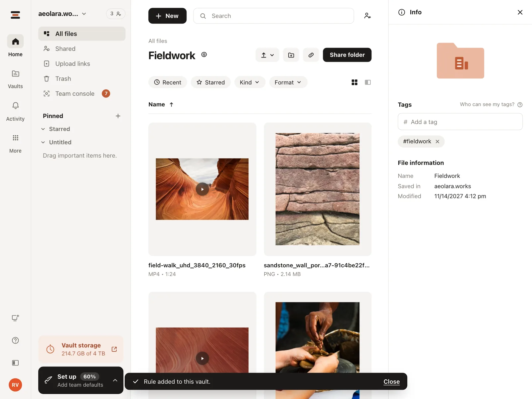Open the workspace switcher aeolara.wo... dropdown

[x=62, y=14]
